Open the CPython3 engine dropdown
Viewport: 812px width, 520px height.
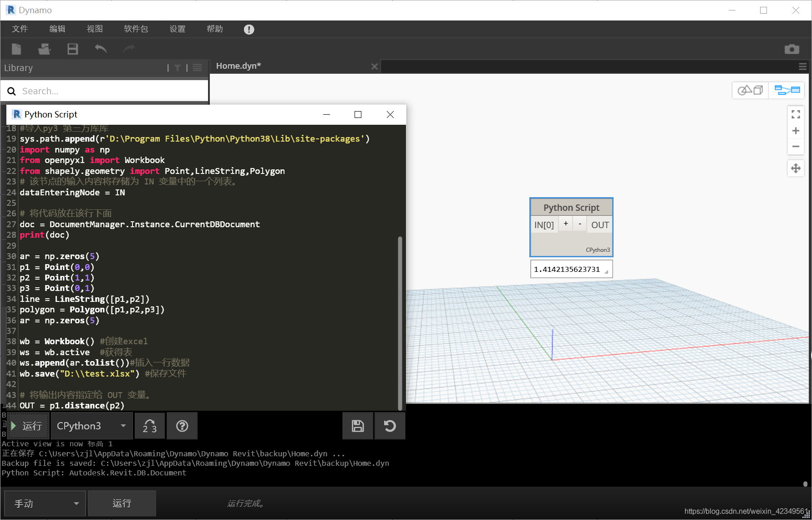point(91,426)
